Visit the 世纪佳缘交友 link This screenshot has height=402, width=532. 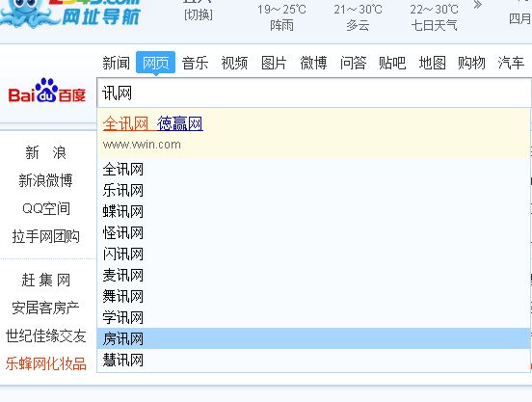(x=46, y=335)
